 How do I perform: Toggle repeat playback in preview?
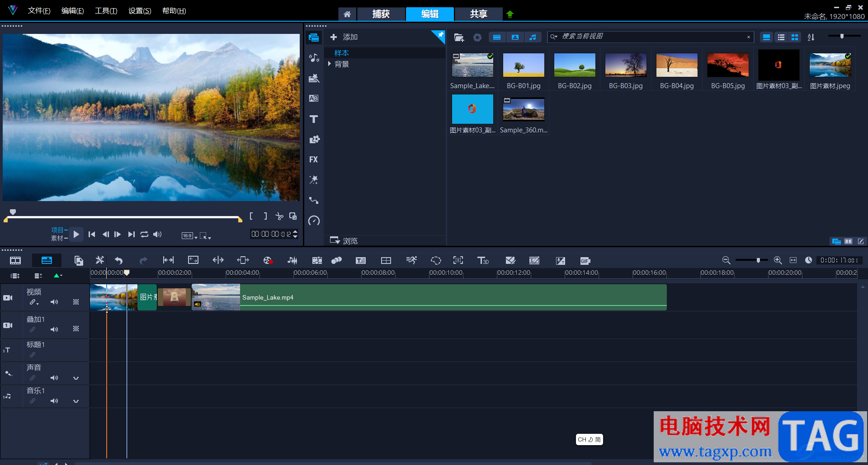pyautogui.click(x=144, y=234)
